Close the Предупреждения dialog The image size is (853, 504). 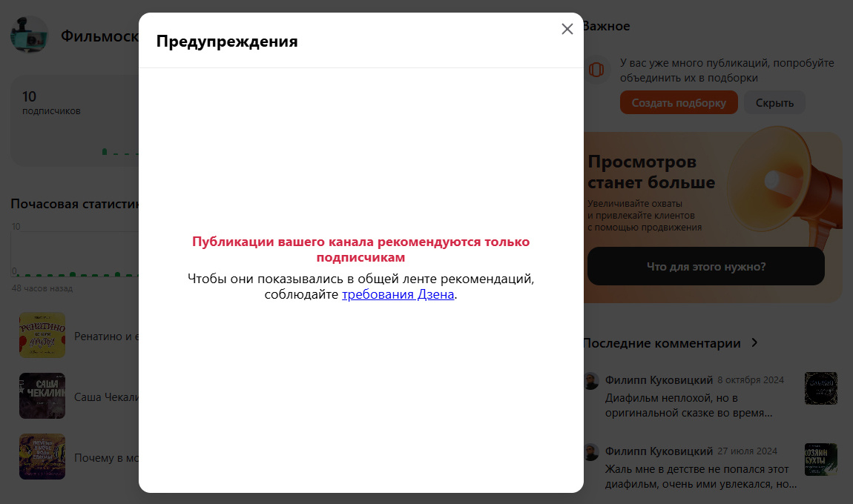pyautogui.click(x=567, y=29)
